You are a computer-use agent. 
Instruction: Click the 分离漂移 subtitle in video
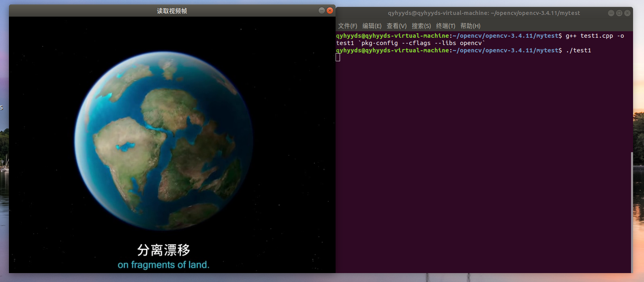[164, 250]
